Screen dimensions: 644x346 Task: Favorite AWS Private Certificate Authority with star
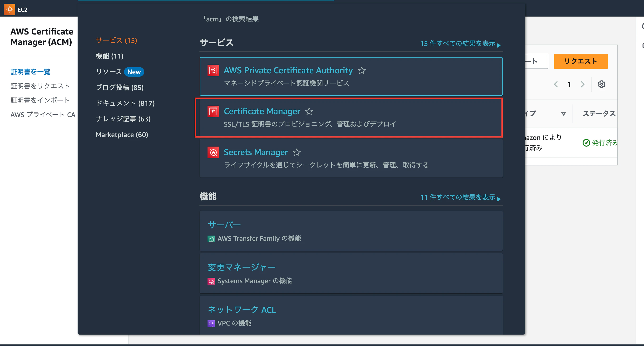362,70
